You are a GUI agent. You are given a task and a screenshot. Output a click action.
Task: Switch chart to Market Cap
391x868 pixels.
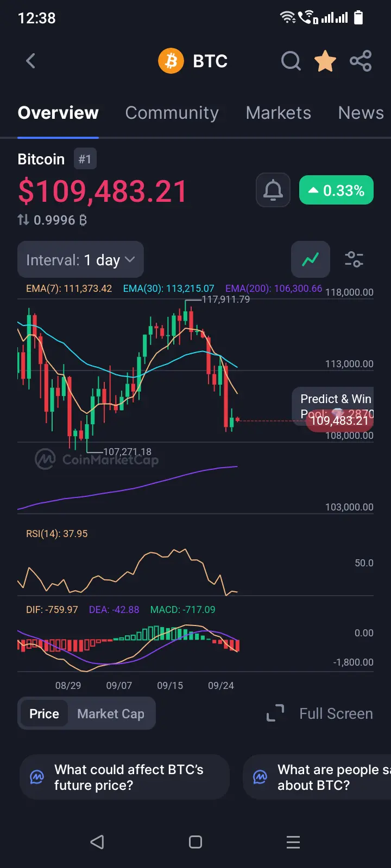click(x=111, y=713)
